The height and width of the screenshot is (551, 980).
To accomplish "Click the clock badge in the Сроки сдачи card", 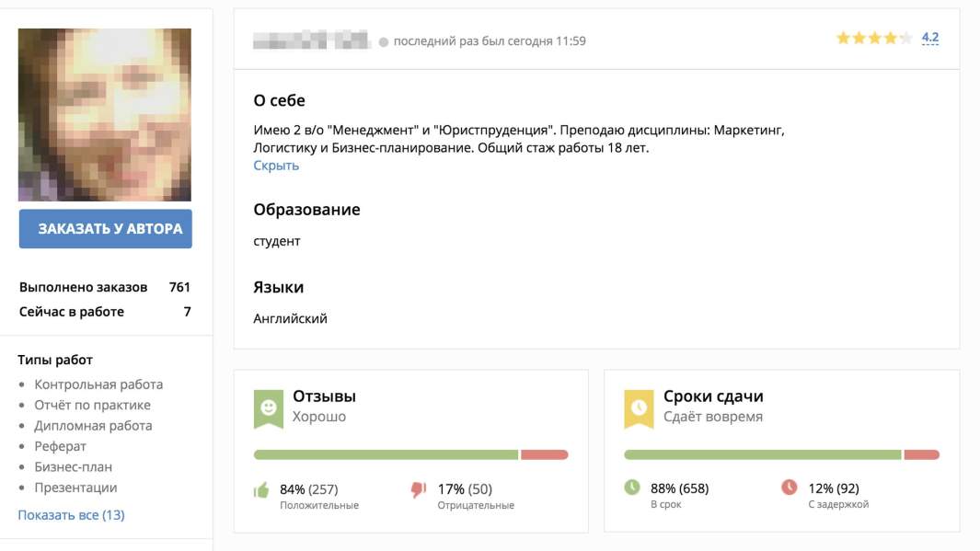I will pos(640,406).
